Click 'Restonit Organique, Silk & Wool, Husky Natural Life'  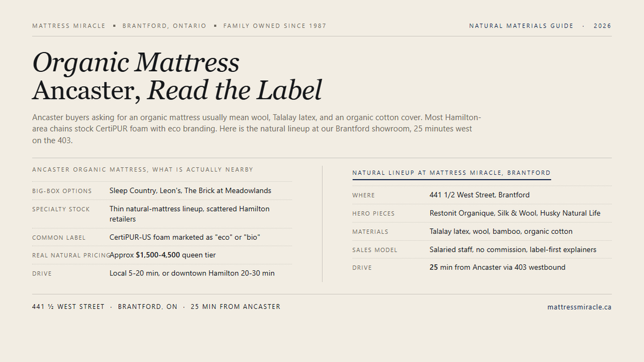click(x=515, y=213)
